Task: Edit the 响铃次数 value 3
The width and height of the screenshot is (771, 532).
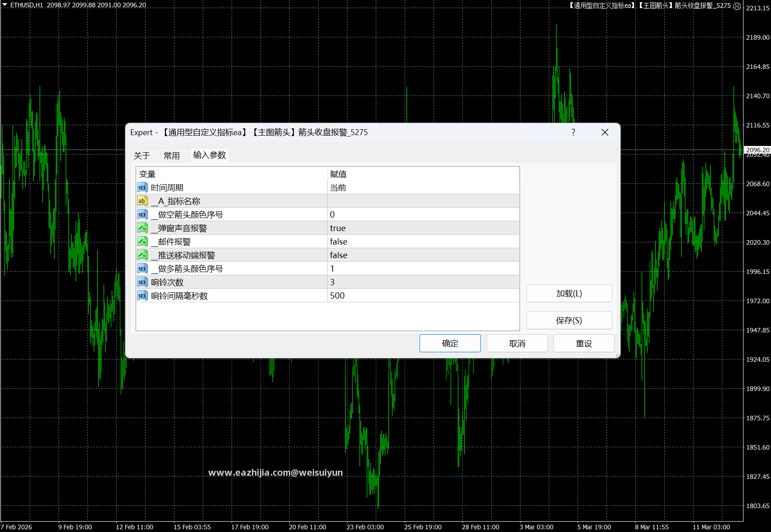Action: [423, 282]
